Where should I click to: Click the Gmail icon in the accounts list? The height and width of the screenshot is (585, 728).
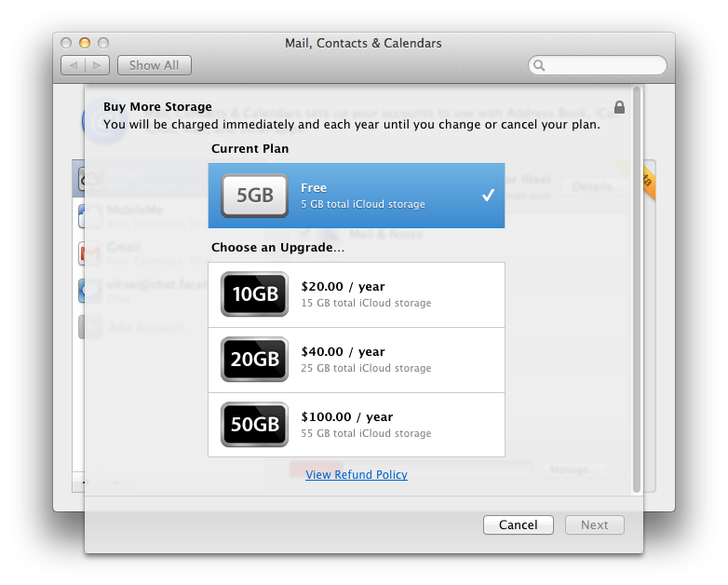click(x=90, y=253)
